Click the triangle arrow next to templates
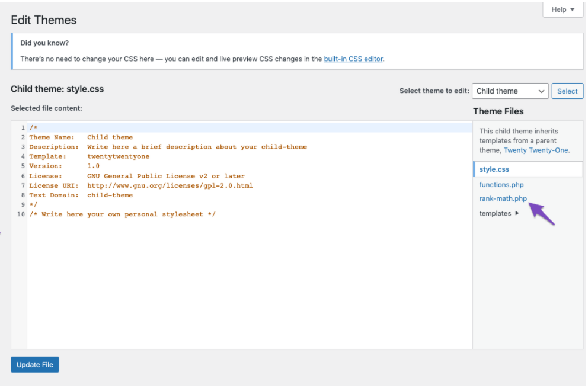 coord(517,213)
